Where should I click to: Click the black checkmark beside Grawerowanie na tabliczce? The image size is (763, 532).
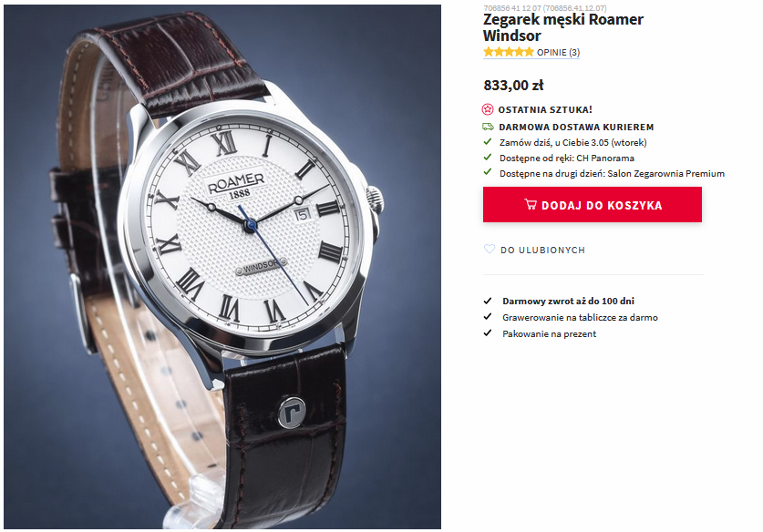pyautogui.click(x=488, y=317)
